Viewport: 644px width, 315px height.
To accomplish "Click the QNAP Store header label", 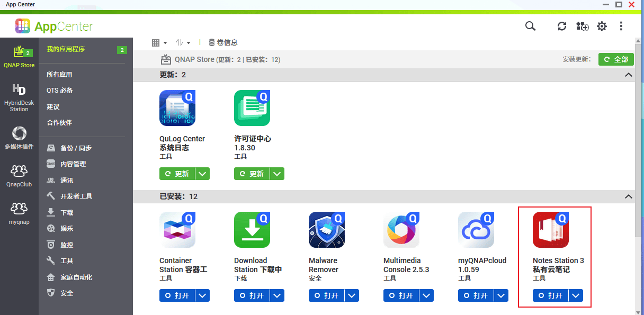I will [195, 59].
